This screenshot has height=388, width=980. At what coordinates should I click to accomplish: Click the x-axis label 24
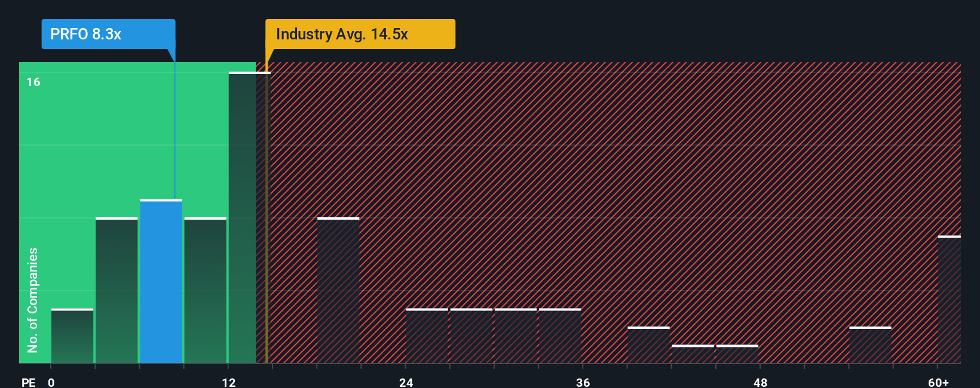tap(406, 382)
